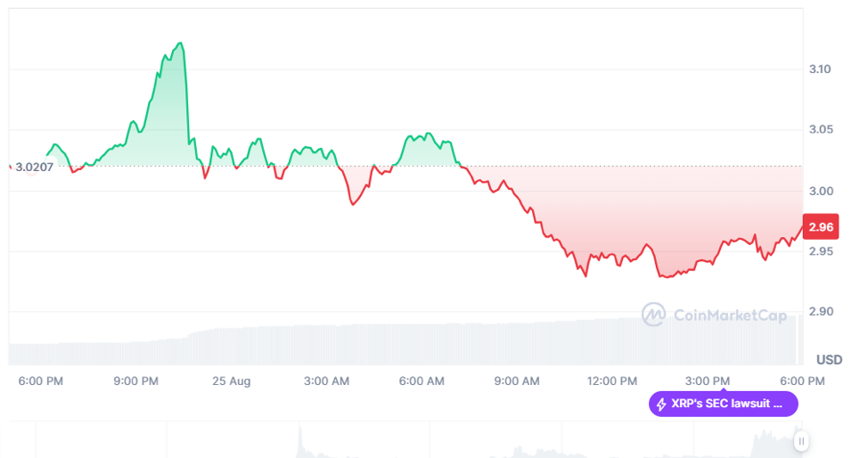Click the 3.0207 opening price label
Viewport: 868px width, 458px height.
point(35,167)
